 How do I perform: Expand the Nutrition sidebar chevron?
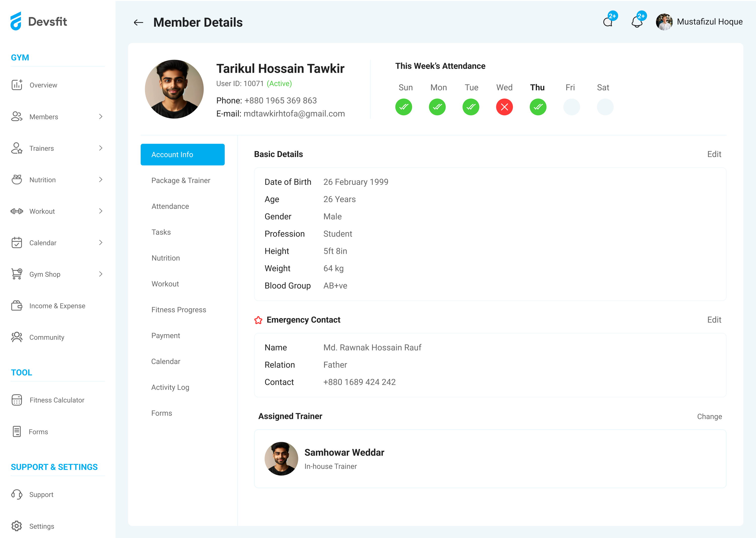coord(101,180)
